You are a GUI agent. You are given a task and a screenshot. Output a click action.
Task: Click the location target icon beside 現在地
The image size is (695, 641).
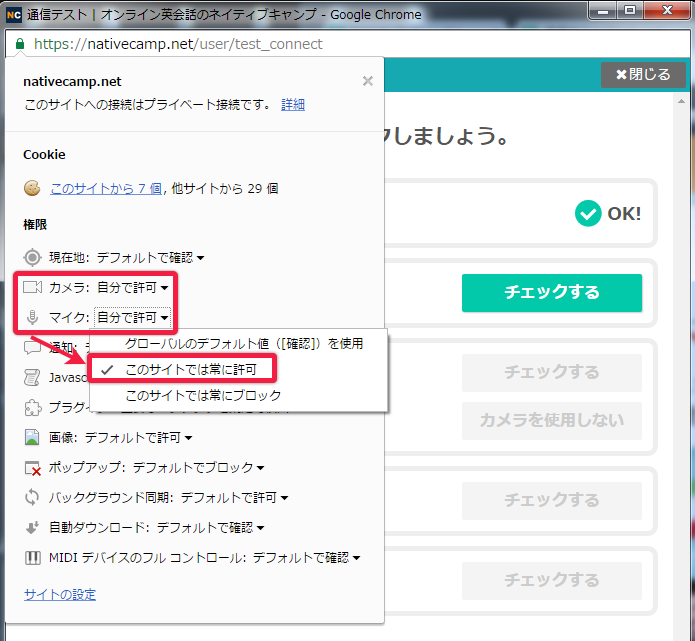tap(32, 257)
